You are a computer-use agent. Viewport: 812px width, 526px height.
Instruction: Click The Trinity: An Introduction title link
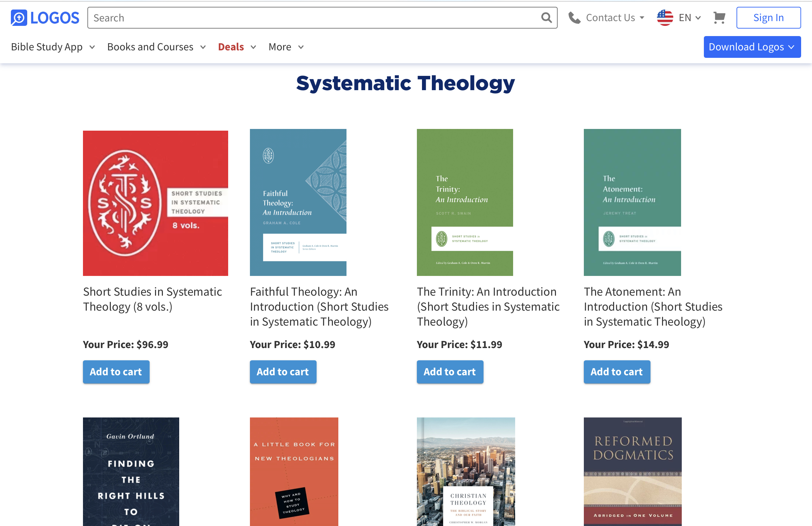(x=488, y=307)
